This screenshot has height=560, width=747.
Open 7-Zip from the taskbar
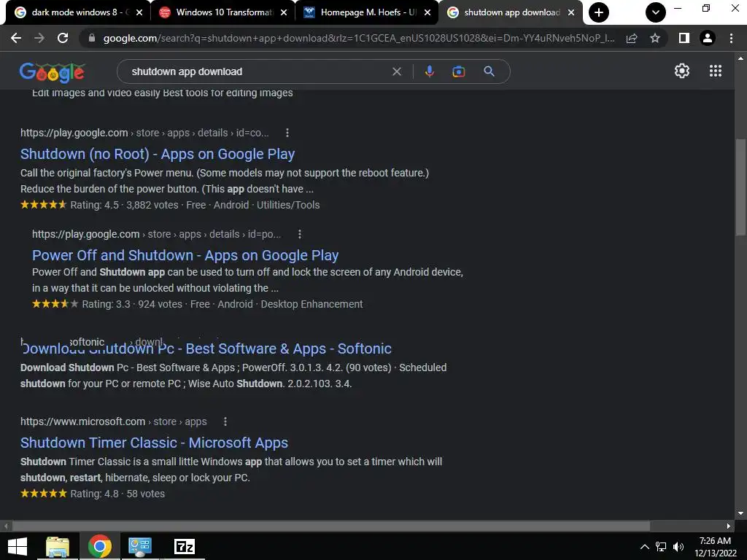(185, 547)
